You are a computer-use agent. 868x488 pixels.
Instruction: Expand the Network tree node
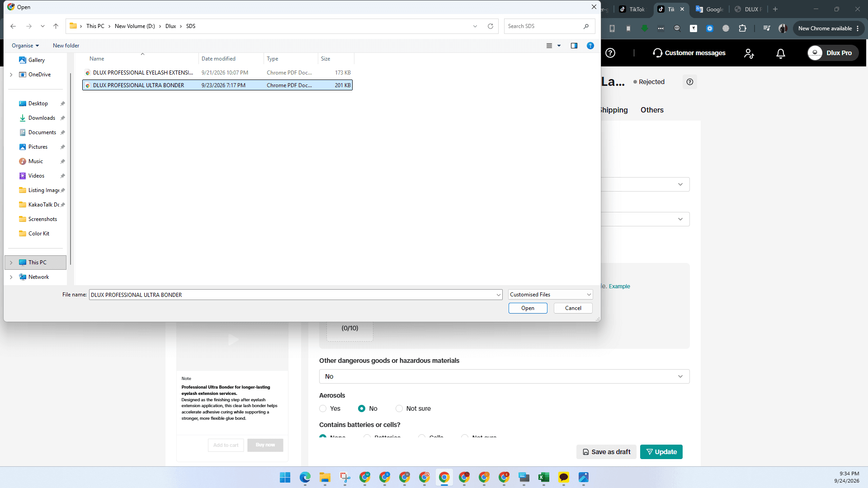(x=11, y=277)
